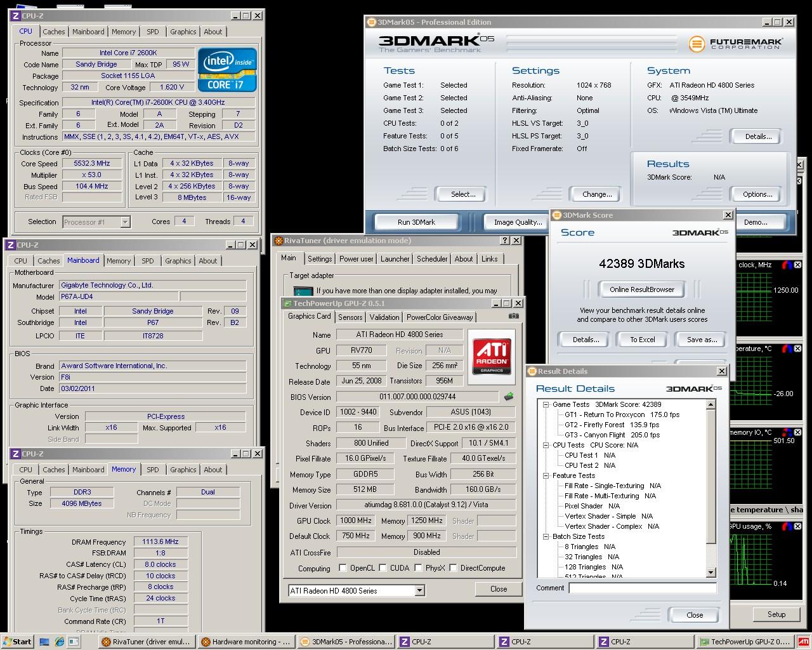Switch to the Caches tab in top CPU-Z
Screen dimensions: 812x650
point(53,32)
